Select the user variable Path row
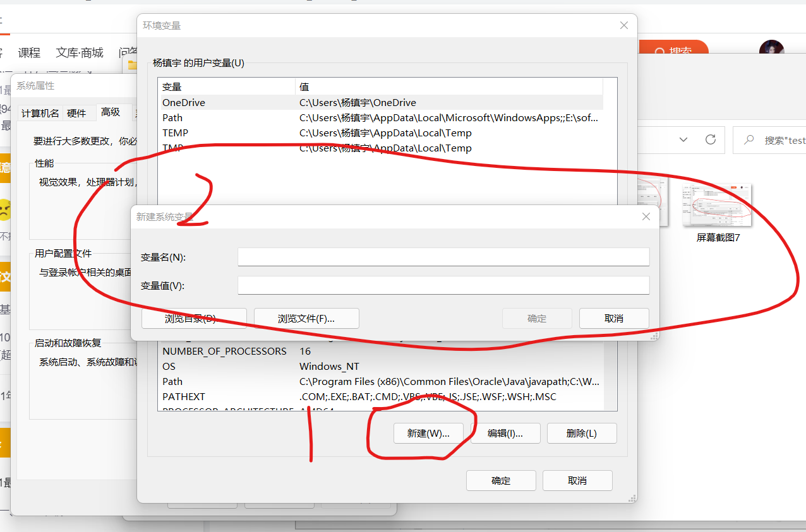 (x=380, y=117)
